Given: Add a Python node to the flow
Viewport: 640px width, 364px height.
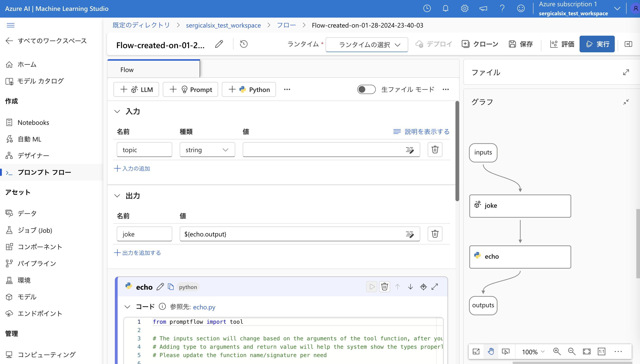Looking at the screenshot, I should (x=249, y=89).
